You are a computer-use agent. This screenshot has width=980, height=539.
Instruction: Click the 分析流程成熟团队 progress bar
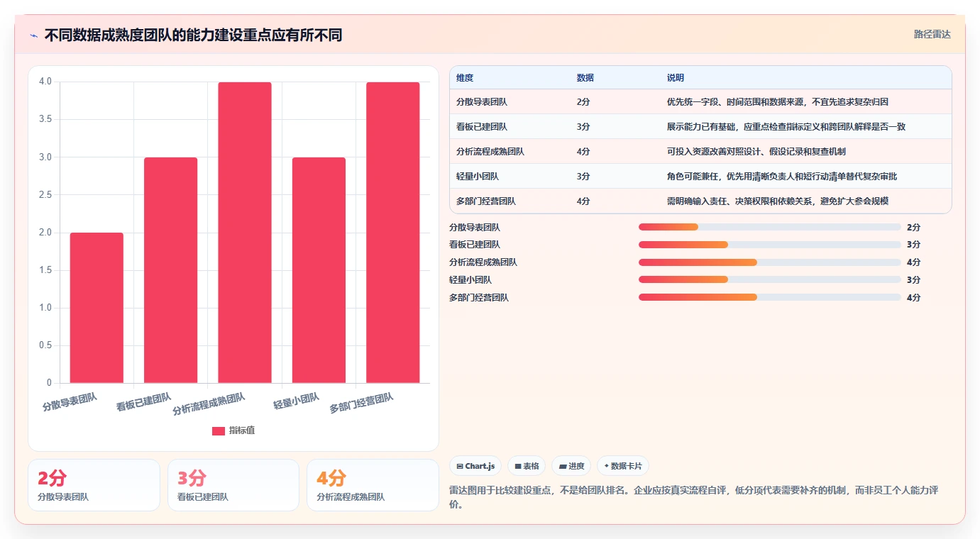769,262
